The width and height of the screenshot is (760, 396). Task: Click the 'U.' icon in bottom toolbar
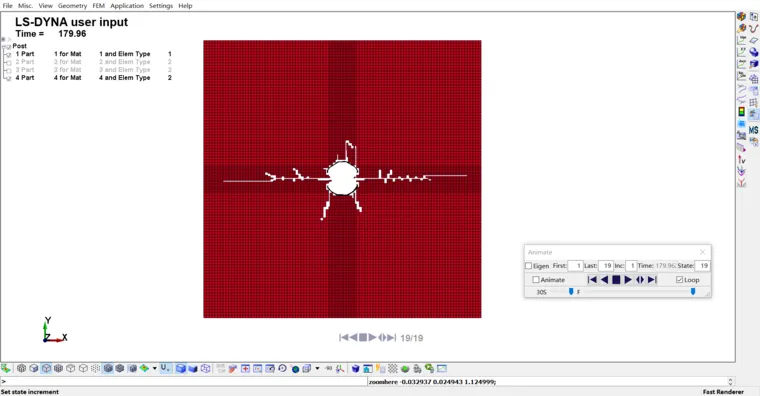point(165,368)
